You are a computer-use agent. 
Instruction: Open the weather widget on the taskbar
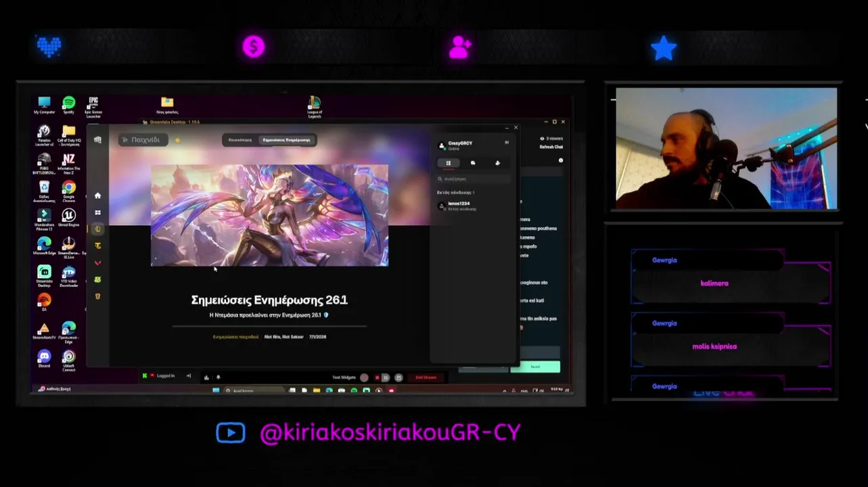pos(54,389)
